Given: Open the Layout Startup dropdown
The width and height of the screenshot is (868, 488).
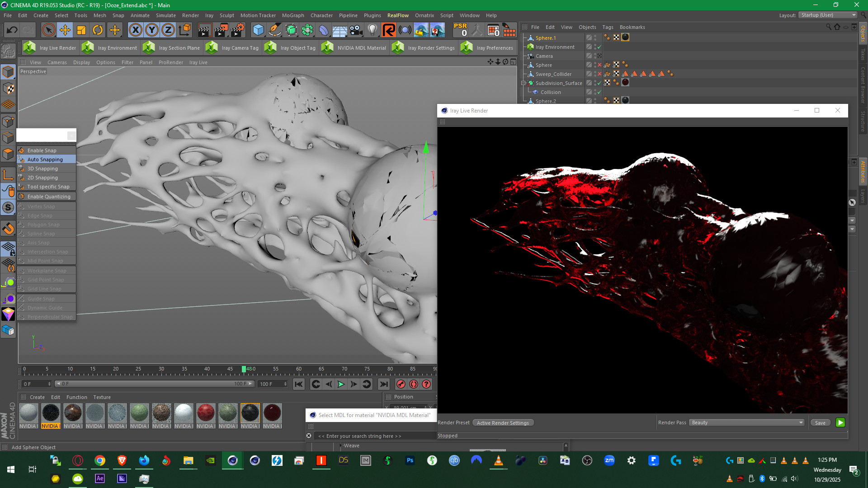Looking at the screenshot, I should coord(828,15).
